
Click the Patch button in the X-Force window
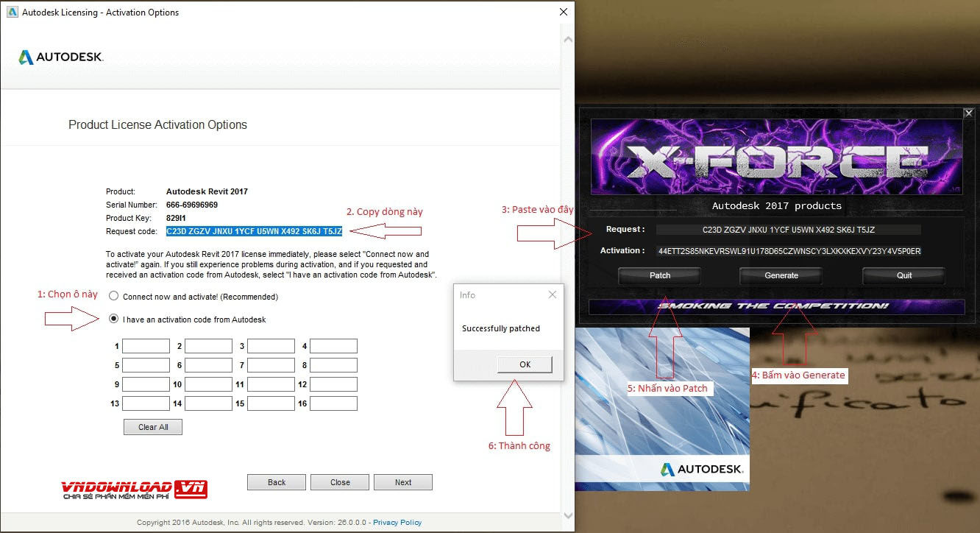pyautogui.click(x=660, y=275)
